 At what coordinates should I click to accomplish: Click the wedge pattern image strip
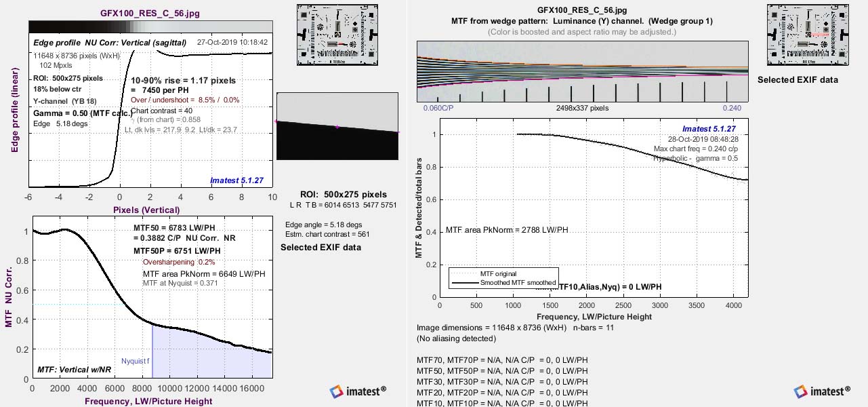[582, 71]
